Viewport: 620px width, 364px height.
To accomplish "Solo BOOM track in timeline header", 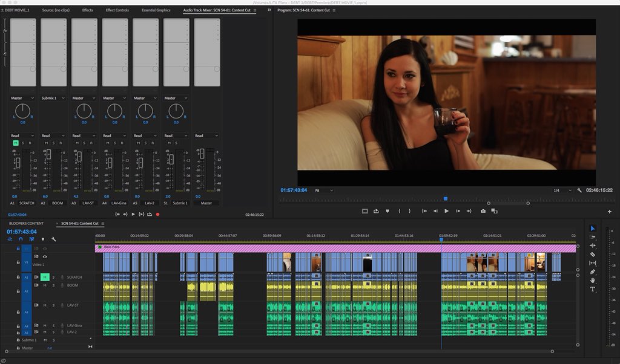I will (53, 285).
